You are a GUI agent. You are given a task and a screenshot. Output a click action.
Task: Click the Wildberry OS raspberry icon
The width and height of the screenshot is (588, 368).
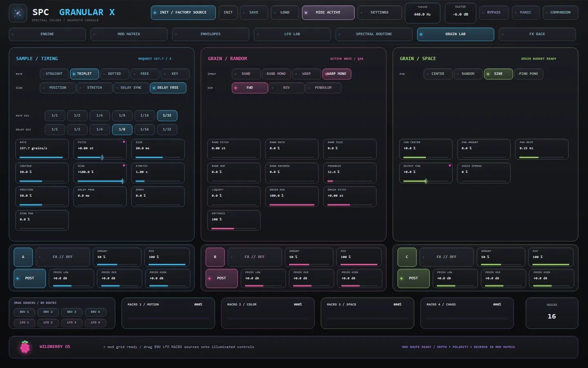click(25, 347)
